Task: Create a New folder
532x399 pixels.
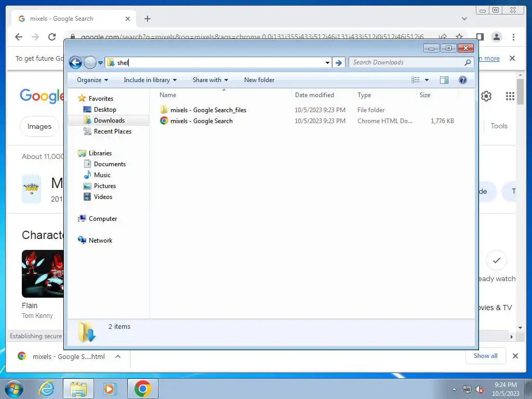Action: pos(259,80)
